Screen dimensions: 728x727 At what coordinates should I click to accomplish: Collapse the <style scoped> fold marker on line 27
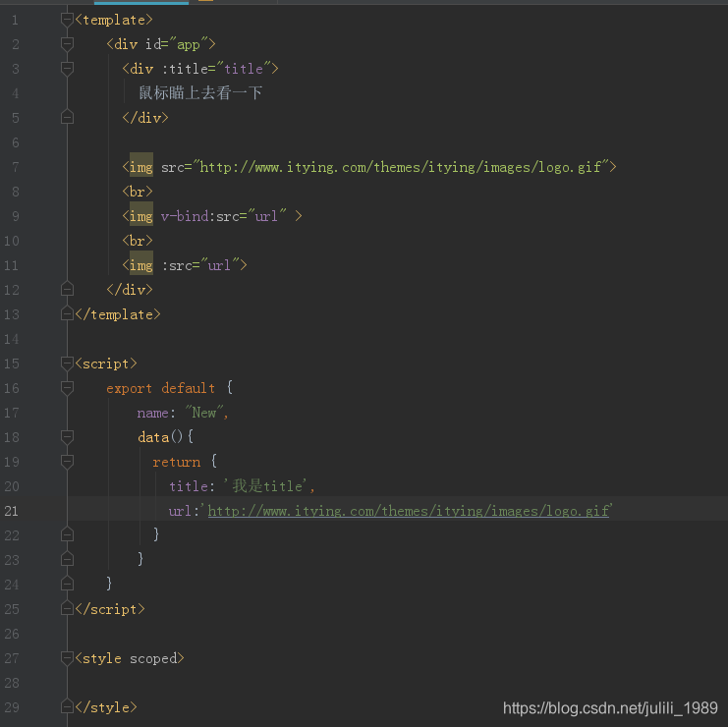tap(67, 658)
